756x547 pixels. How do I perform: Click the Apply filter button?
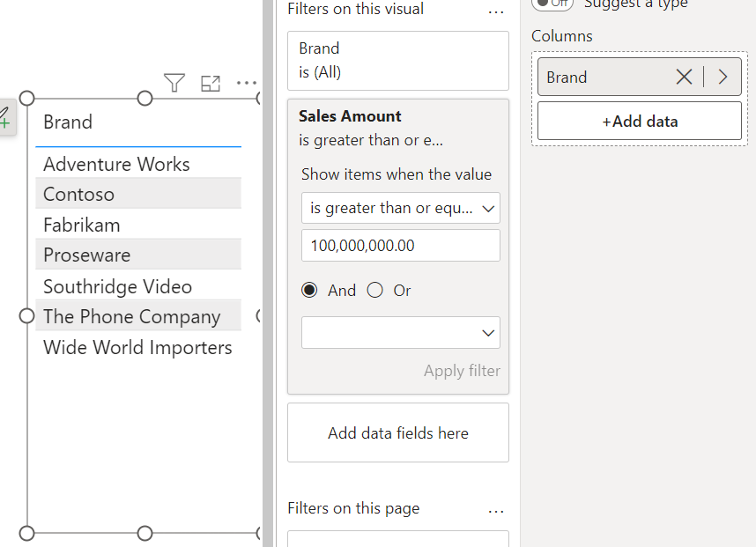point(462,371)
